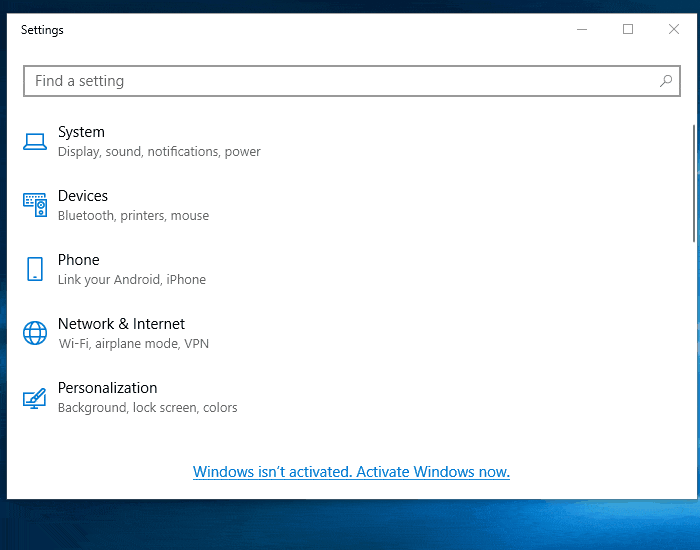
Task: Click the Devices keyboard and speaker icon
Action: coord(35,205)
